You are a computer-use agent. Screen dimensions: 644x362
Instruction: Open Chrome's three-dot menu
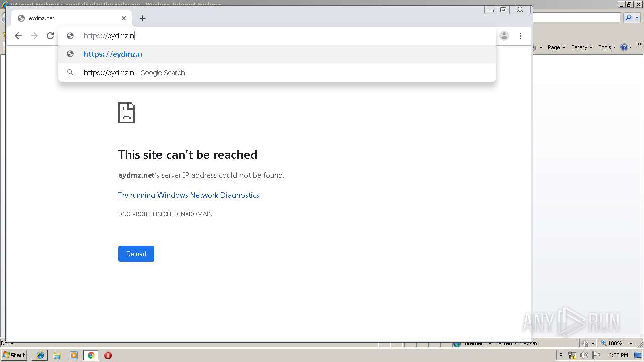(520, 36)
